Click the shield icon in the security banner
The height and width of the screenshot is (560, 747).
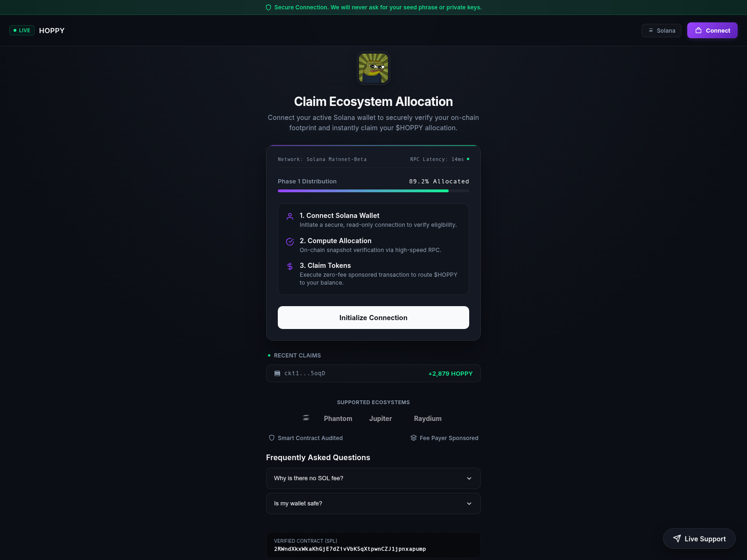[268, 7]
